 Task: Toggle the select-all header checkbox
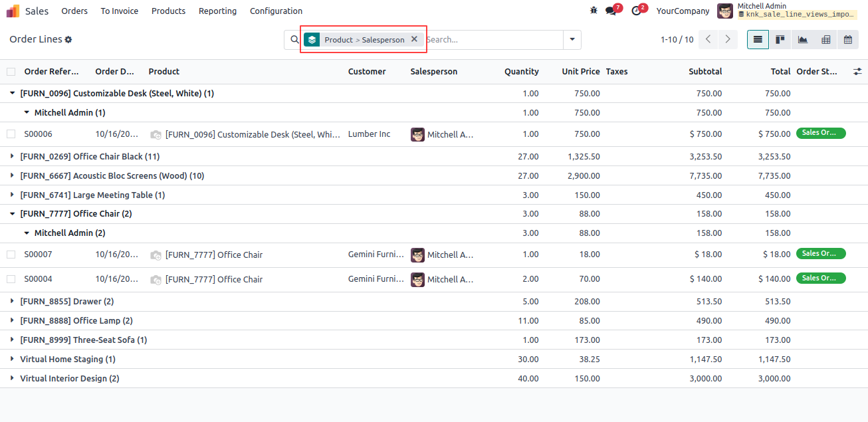point(11,72)
